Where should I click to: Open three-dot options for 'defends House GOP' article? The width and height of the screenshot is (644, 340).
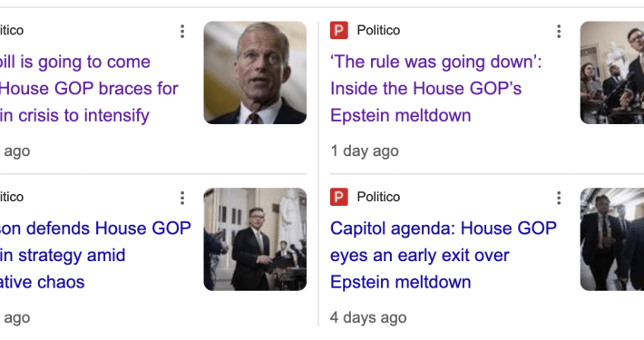click(182, 198)
